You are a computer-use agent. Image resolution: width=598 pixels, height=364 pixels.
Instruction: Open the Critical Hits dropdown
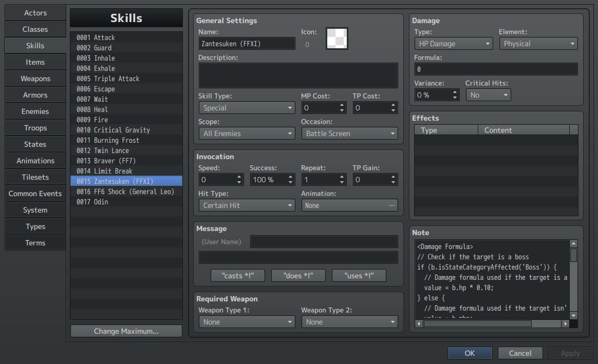click(488, 95)
